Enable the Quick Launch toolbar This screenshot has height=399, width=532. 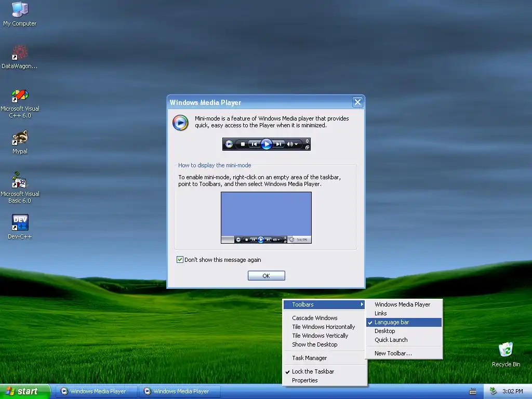(404, 340)
